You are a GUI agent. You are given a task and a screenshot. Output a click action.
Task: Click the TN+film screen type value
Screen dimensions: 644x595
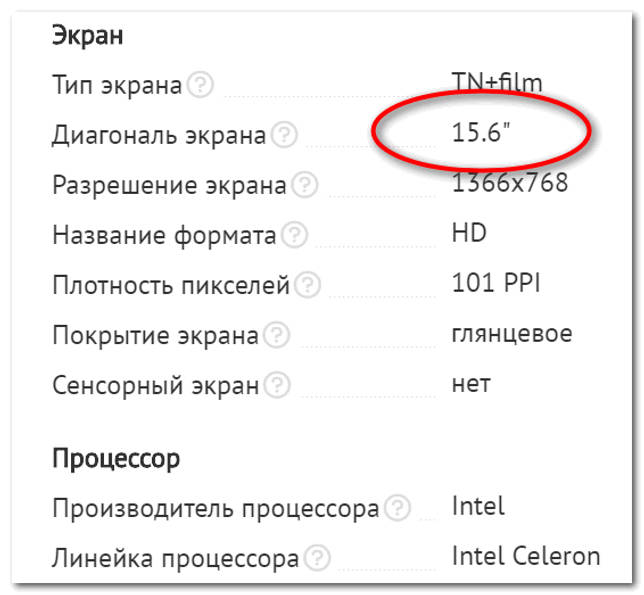(x=497, y=82)
